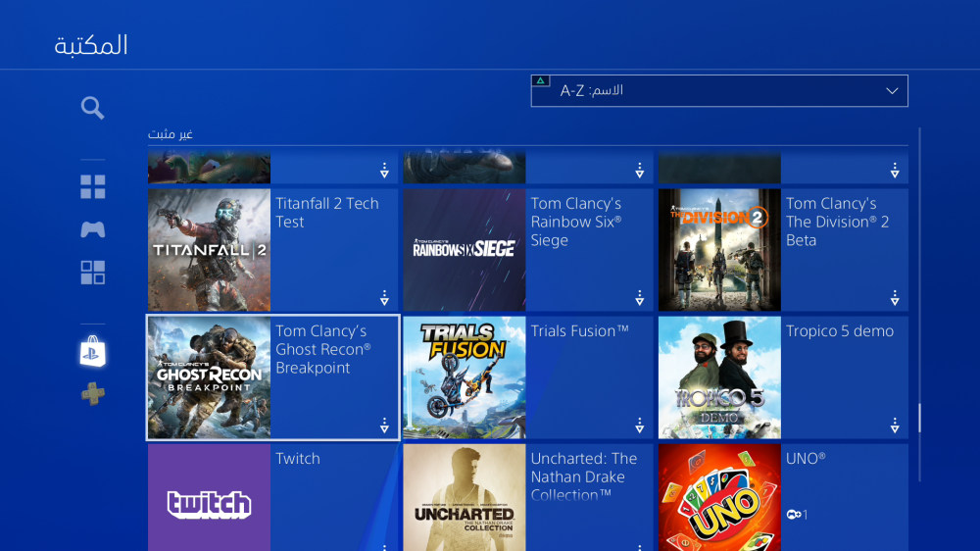Select The Division 2 cover art
The image size is (980, 551).
pos(719,250)
